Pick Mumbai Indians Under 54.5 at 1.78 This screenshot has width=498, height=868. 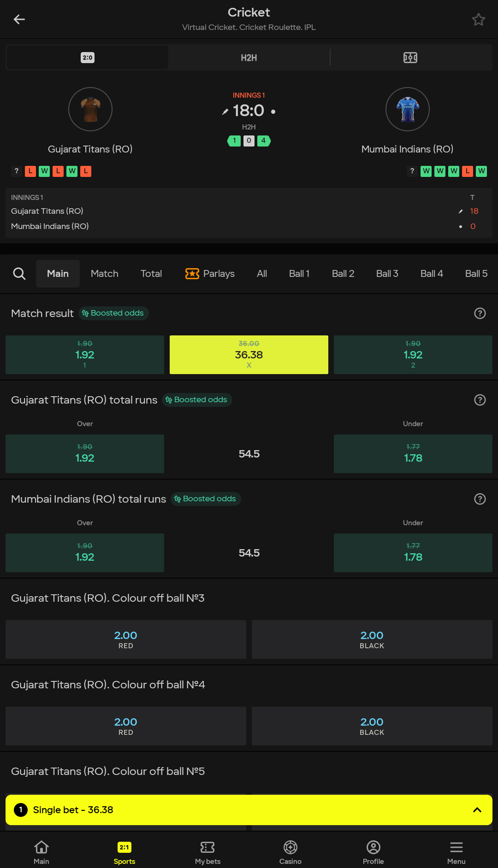pos(413,553)
